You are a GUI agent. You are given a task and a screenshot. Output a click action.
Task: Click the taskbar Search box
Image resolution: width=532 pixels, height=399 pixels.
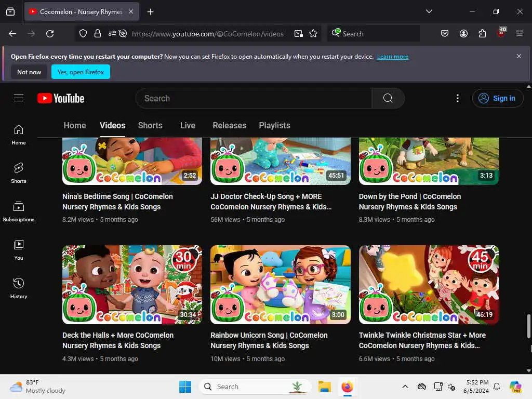(255, 387)
